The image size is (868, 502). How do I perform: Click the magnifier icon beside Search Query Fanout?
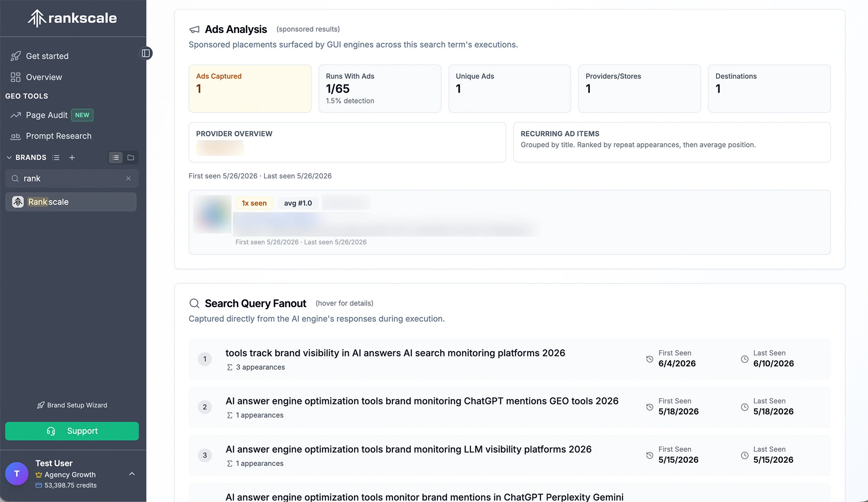194,303
